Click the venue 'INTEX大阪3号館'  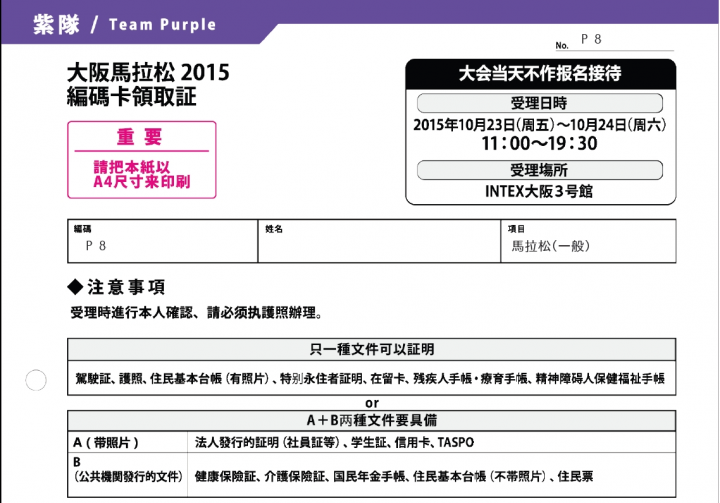tap(539, 191)
